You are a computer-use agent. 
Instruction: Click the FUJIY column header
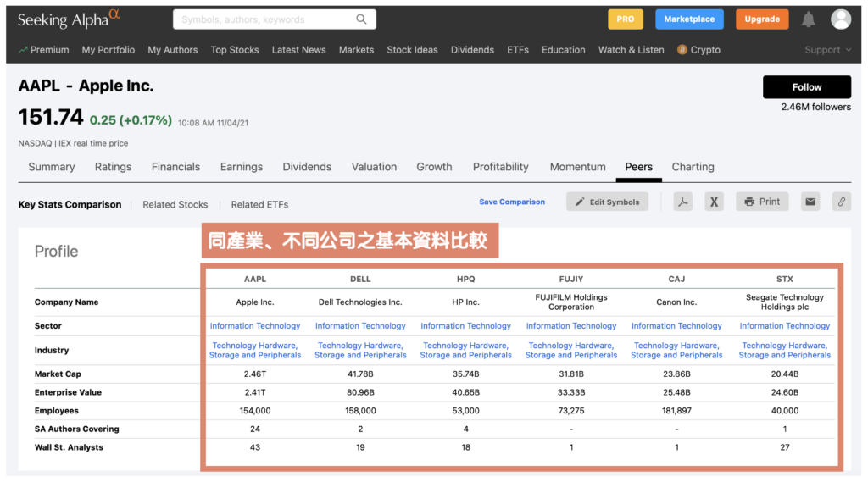pyautogui.click(x=571, y=280)
